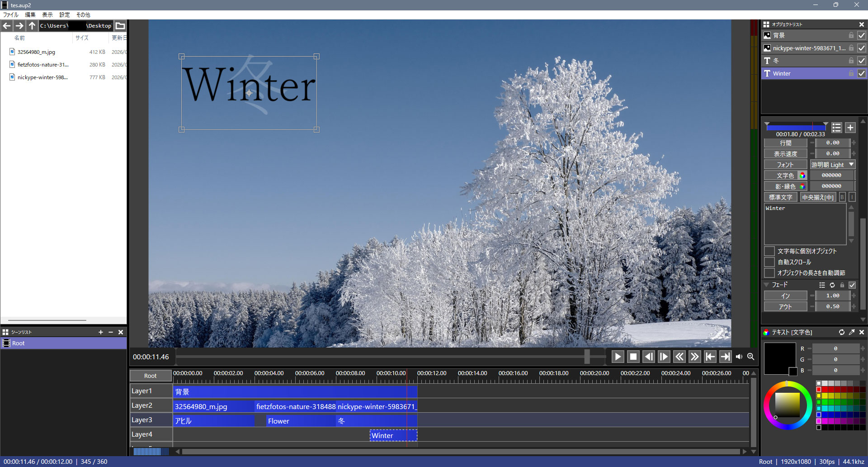Jump to the end of the timeline
Screen dimensions: 868x467
725,357
